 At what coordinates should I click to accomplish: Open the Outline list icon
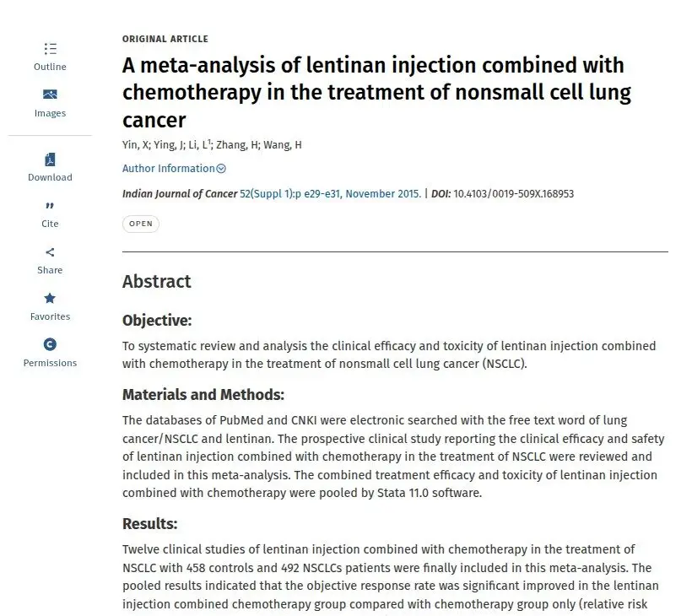[x=50, y=49]
